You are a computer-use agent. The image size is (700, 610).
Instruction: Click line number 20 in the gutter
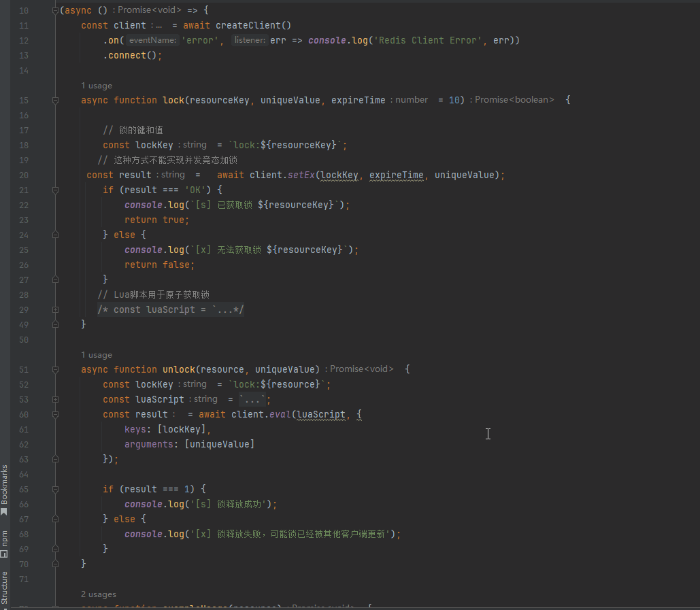(24, 175)
